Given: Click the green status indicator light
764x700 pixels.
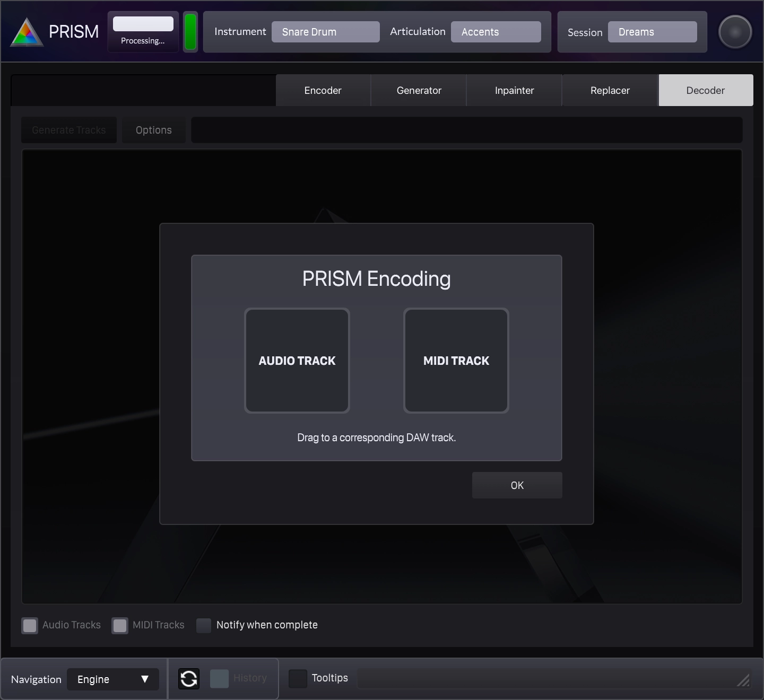Looking at the screenshot, I should (x=190, y=32).
